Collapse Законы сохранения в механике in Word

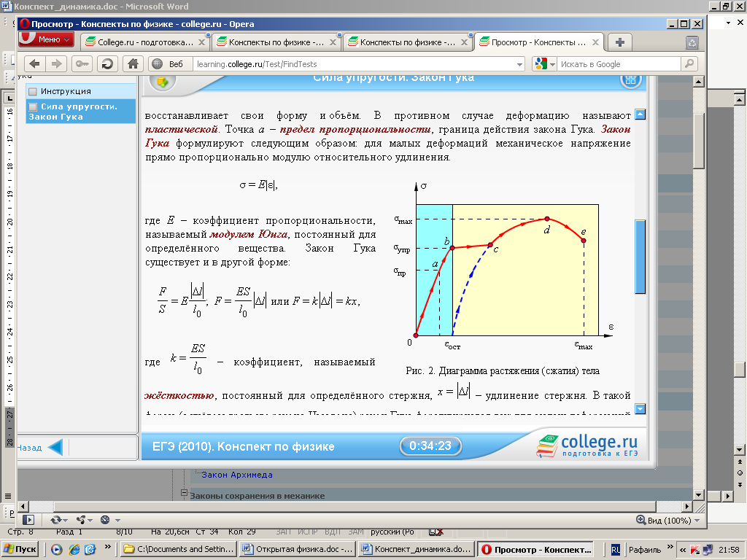click(x=184, y=494)
